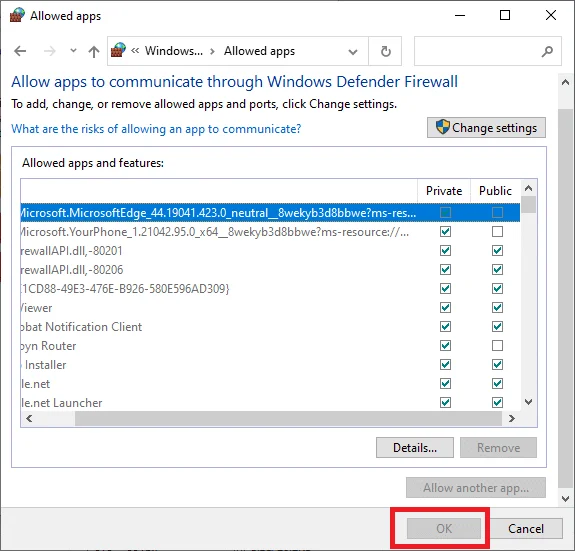Toggle Public checkbox for FirewallAPI.dll,-80201
This screenshot has width=575, height=551.
[497, 251]
